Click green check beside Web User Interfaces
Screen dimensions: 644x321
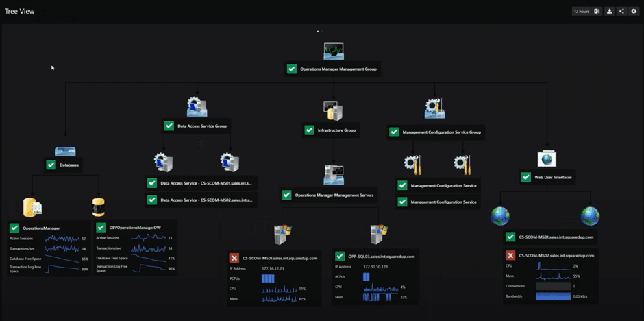pyautogui.click(x=525, y=177)
